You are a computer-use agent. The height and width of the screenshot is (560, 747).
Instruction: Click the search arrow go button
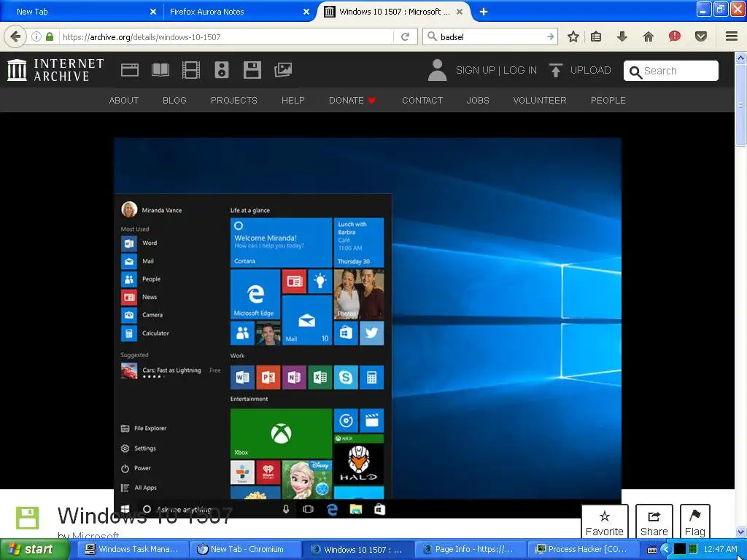click(x=550, y=36)
